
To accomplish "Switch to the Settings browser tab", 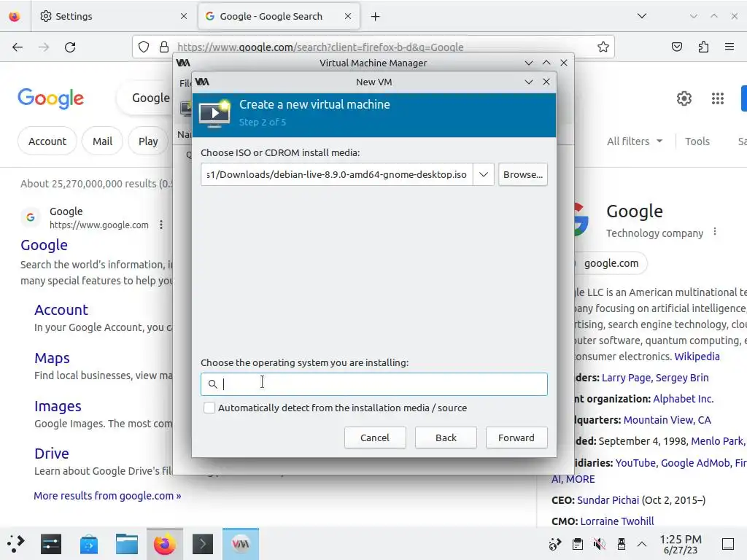I will point(114,16).
